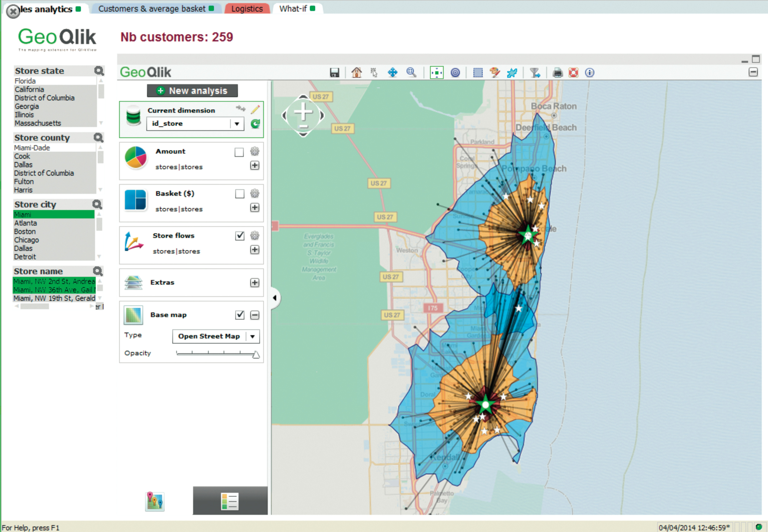Click the New analysis button
Image resolution: width=768 pixels, height=532 pixels.
[x=192, y=91]
